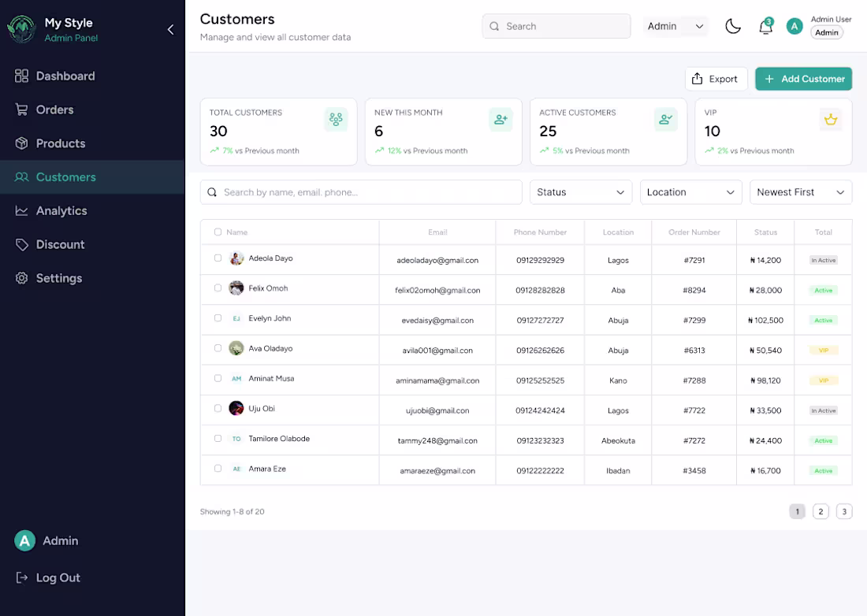Image resolution: width=867 pixels, height=616 pixels.
Task: Click the Discount tag icon in sidebar
Action: (x=21, y=244)
